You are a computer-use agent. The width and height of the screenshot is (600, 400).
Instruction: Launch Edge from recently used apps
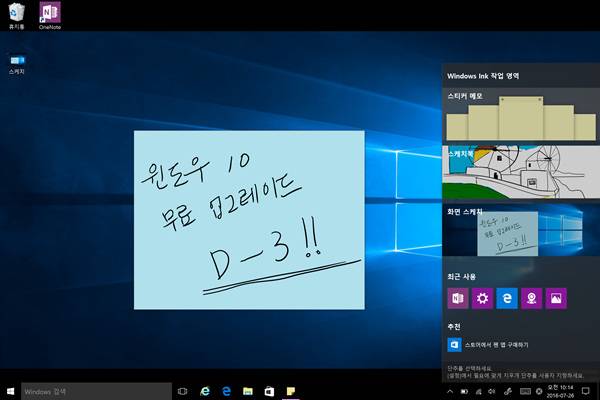[507, 298]
